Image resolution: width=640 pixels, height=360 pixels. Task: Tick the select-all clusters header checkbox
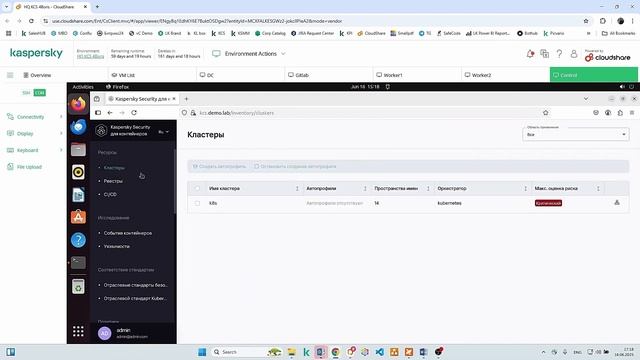click(x=198, y=188)
